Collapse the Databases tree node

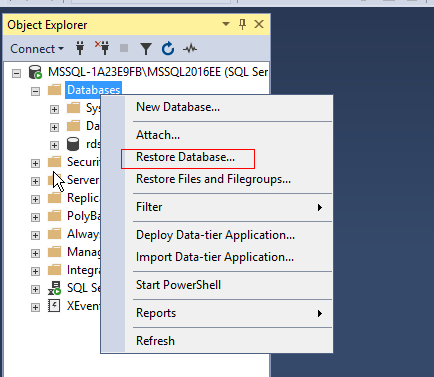(35, 91)
